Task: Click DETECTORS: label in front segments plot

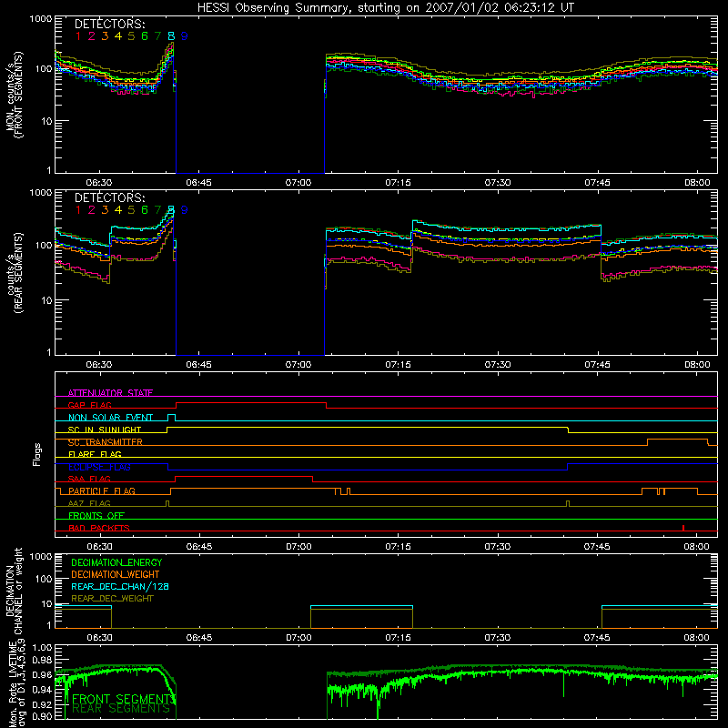Action: [109, 24]
